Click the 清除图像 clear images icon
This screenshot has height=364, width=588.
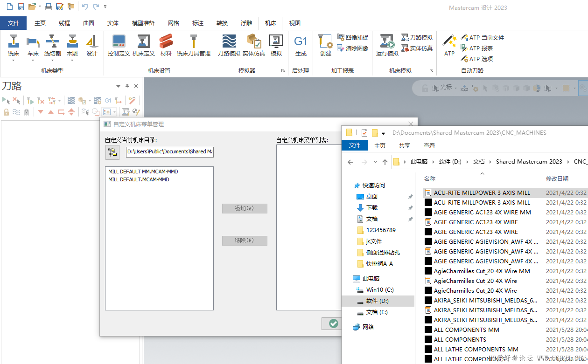click(x=353, y=48)
